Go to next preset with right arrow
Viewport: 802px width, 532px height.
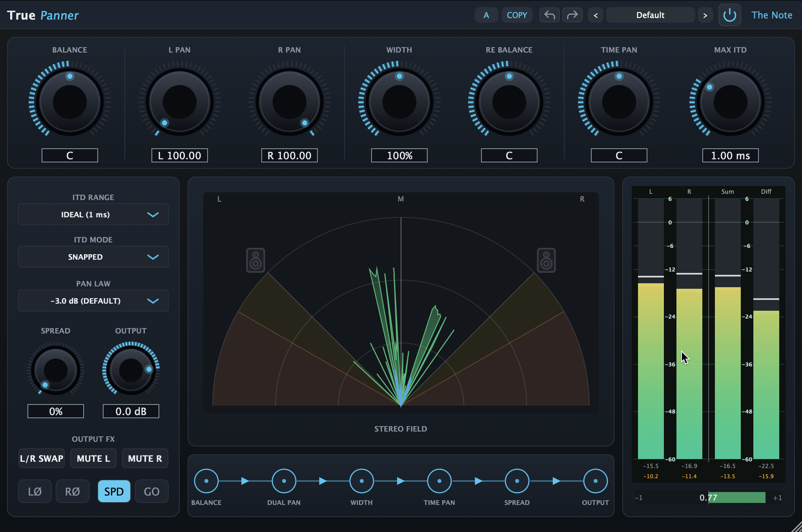(x=705, y=15)
